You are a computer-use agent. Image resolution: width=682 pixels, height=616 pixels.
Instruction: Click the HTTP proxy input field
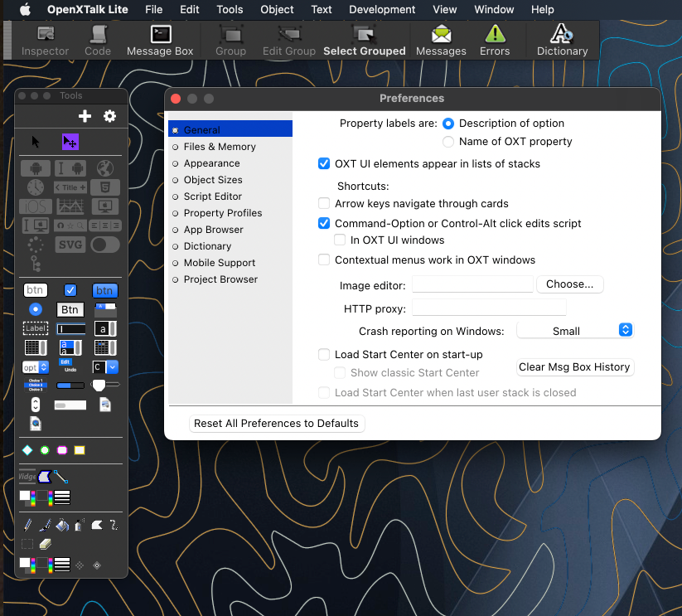[489, 307]
